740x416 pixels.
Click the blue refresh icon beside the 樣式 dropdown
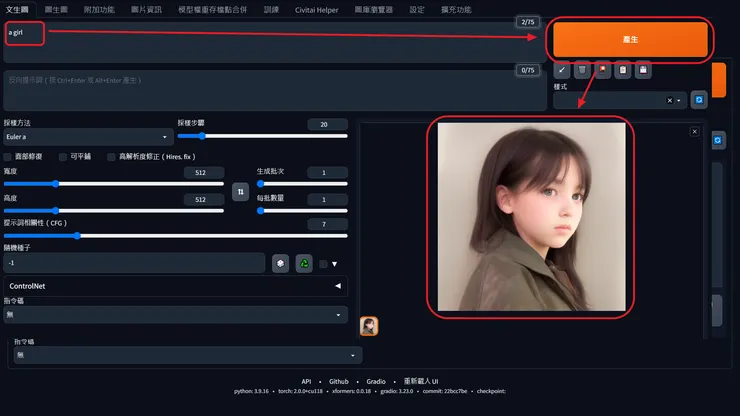[699, 100]
